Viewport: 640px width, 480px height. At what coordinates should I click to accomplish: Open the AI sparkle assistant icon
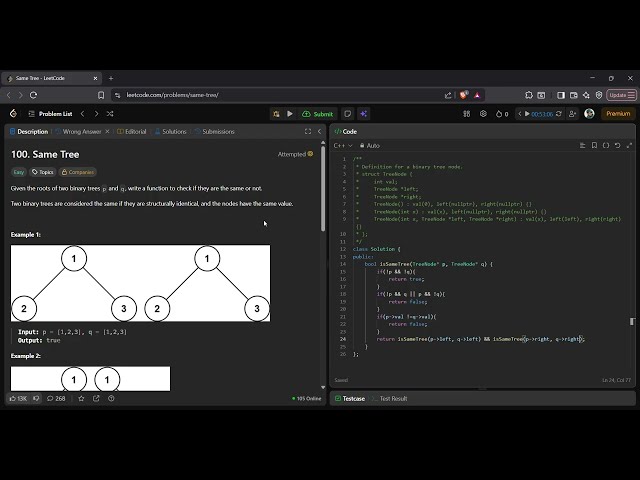click(363, 114)
